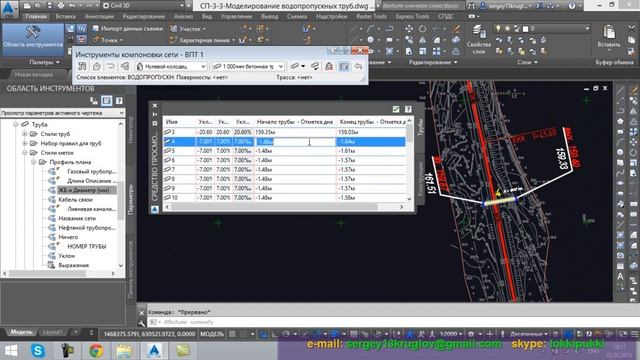Open the Civil 3D workspace dropdown

[144, 6]
